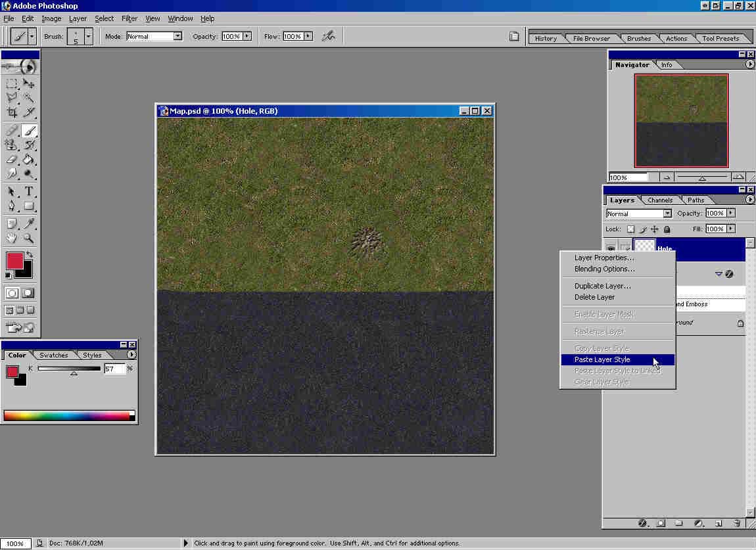Open the Filter menu
Viewport: 756px width, 550px height.
[x=129, y=18]
